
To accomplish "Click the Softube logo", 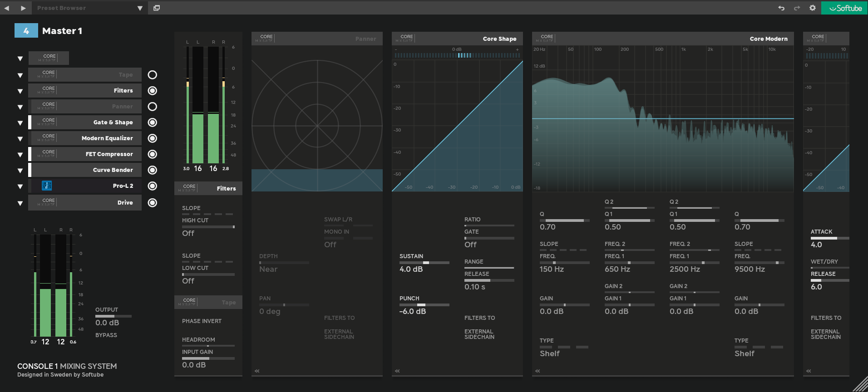I will [844, 8].
